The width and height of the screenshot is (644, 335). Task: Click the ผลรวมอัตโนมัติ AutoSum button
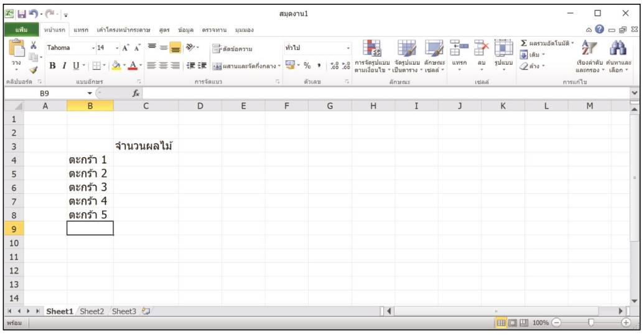click(548, 43)
